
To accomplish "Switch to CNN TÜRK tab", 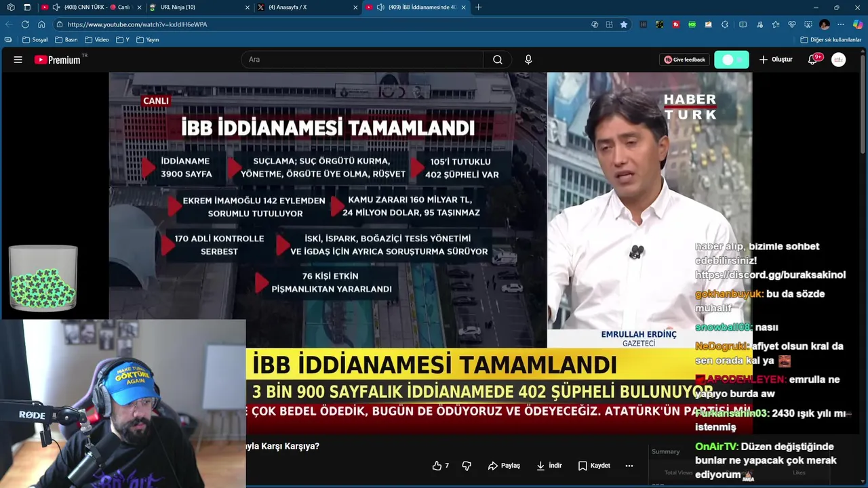I will coord(91,7).
